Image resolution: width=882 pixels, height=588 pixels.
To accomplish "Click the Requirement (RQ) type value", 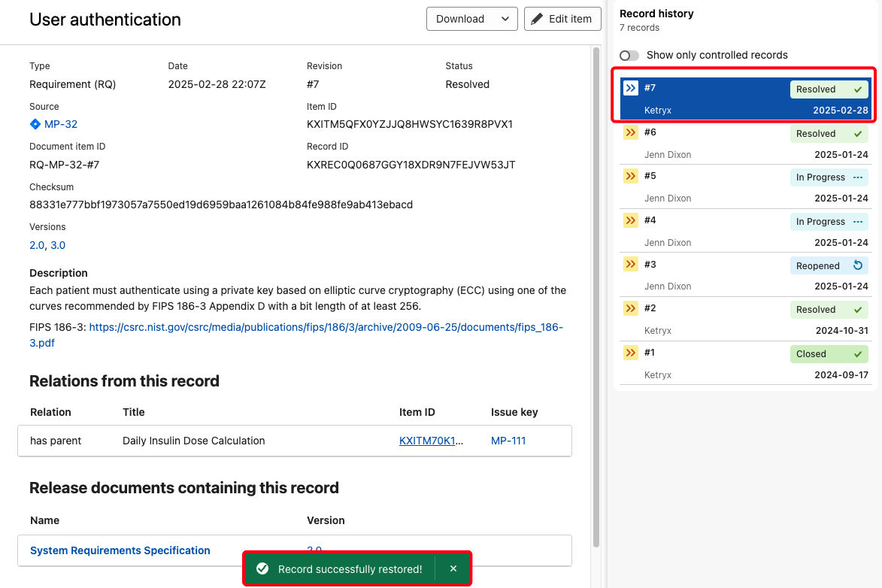I will 73,84.
